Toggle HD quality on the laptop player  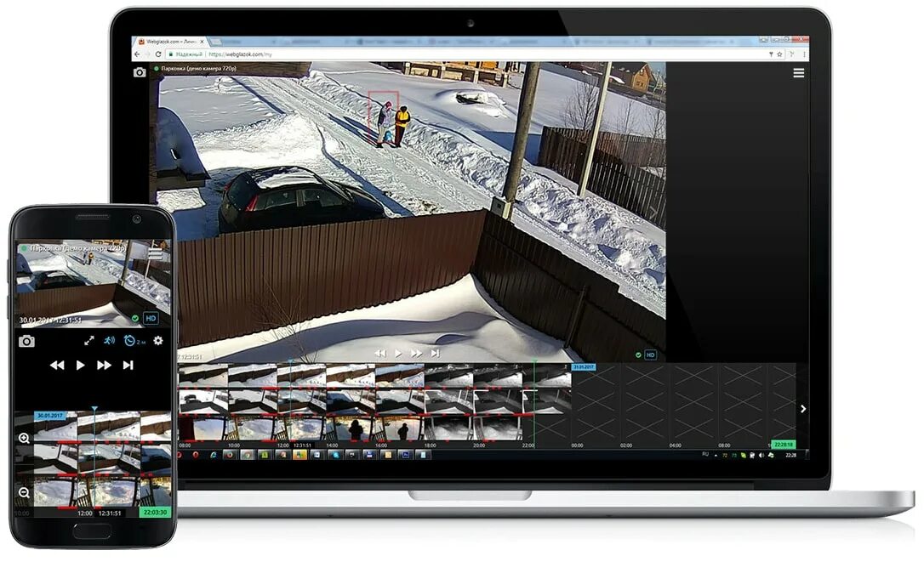coord(651,355)
